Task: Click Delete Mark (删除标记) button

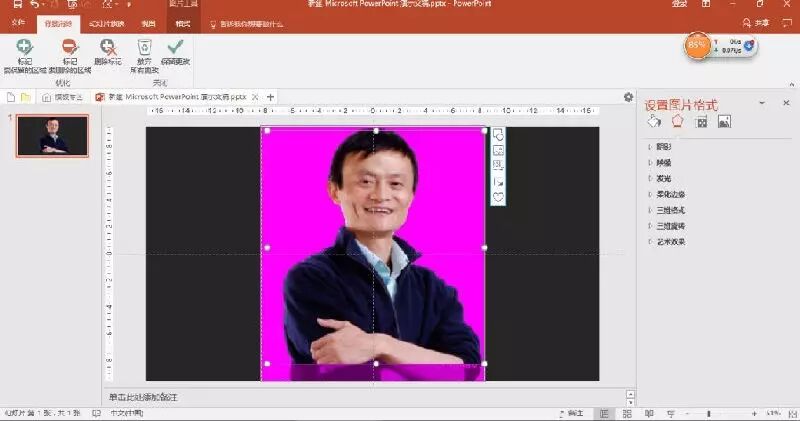Action: (108, 53)
